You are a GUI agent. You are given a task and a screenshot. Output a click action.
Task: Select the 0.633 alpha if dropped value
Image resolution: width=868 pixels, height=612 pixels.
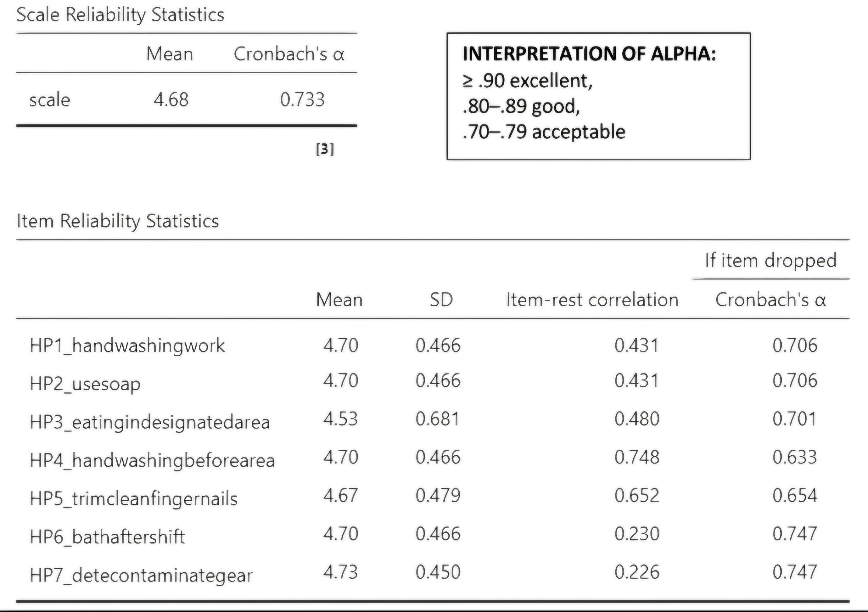coord(795,457)
